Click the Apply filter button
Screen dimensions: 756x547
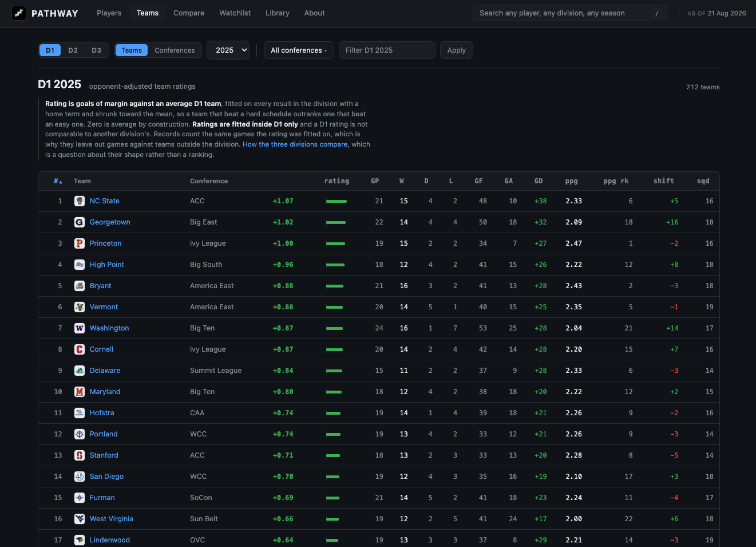pos(457,50)
